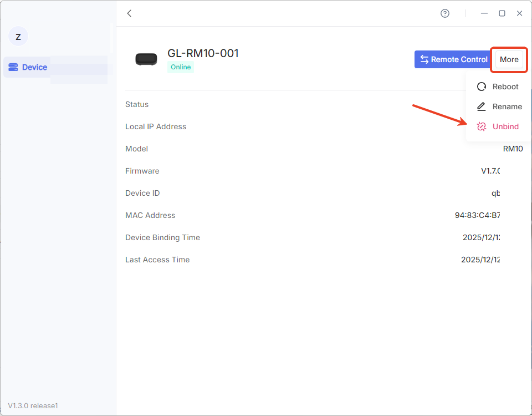532x416 pixels.
Task: Click the Reboot icon in the menu
Action: pos(482,87)
